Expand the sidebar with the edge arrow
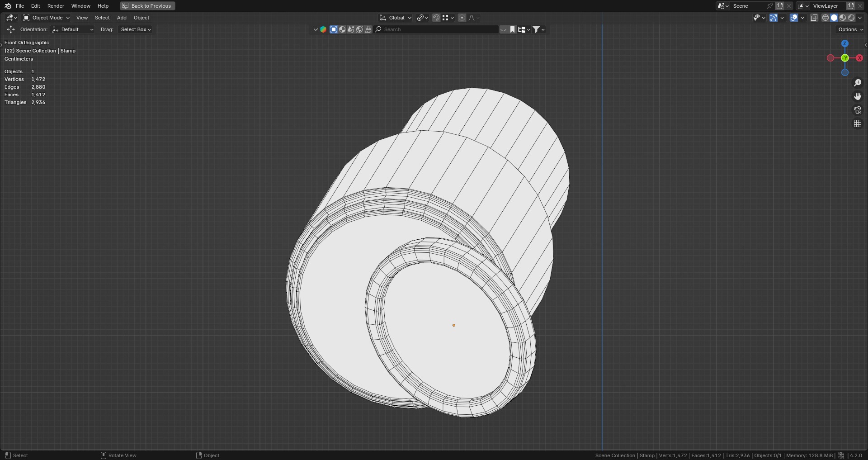This screenshot has width=868, height=460. point(865,45)
